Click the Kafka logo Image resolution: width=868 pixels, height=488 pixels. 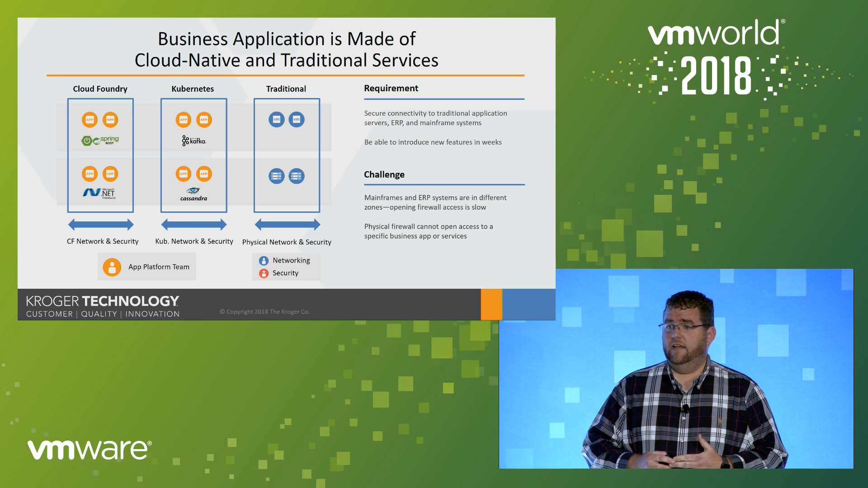194,141
